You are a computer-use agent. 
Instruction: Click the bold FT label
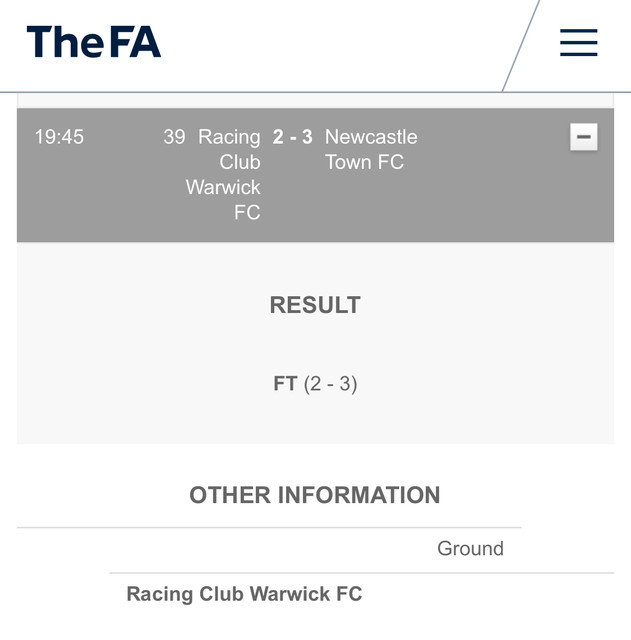click(285, 383)
